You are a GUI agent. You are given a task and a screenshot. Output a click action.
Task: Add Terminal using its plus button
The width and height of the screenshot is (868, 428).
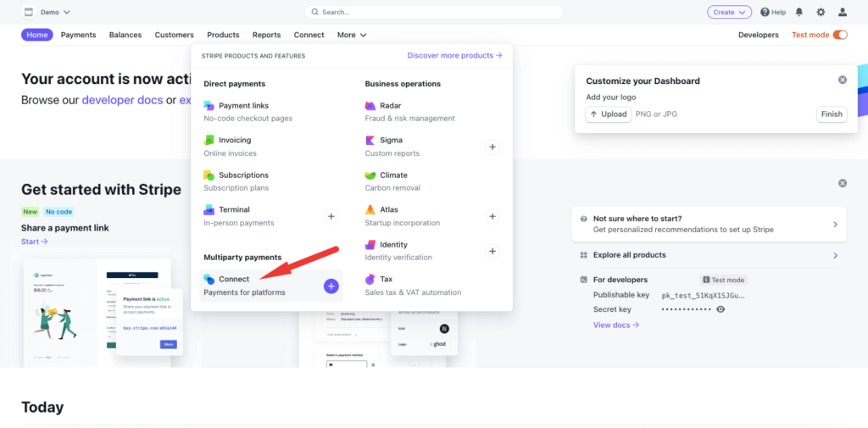[331, 216]
